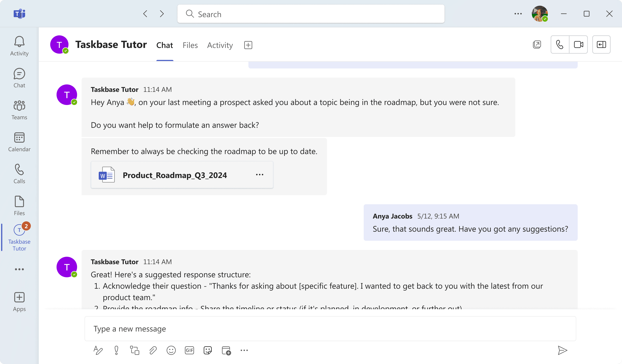Switch to the Files tab

tap(190, 45)
